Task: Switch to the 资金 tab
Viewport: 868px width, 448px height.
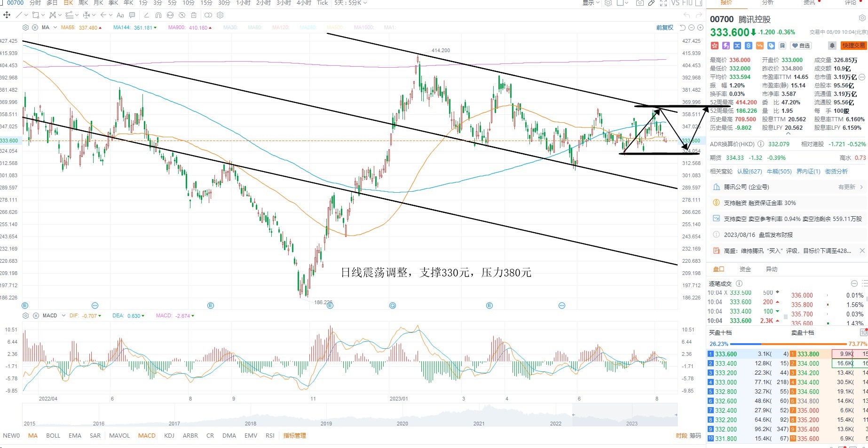Action: click(745, 269)
